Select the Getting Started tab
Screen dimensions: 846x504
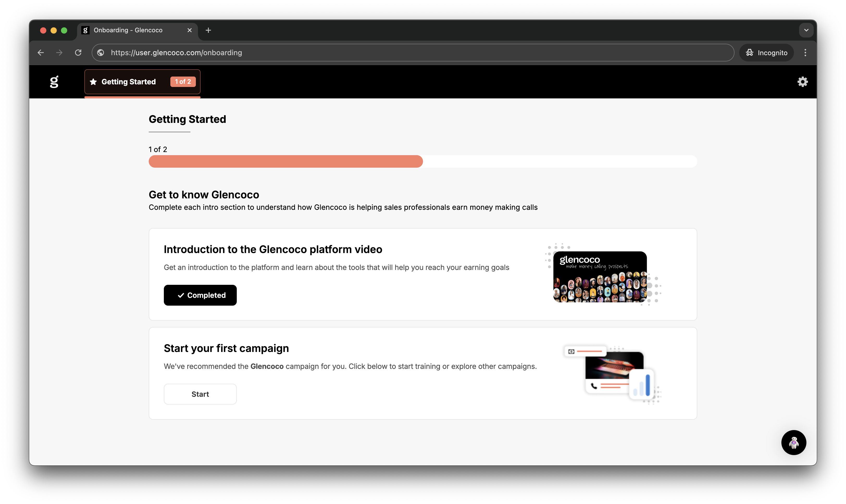(142, 81)
